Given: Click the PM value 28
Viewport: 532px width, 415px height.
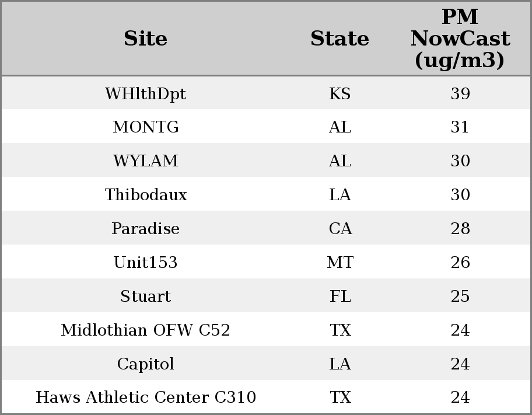Looking at the screenshot, I should [x=460, y=229].
